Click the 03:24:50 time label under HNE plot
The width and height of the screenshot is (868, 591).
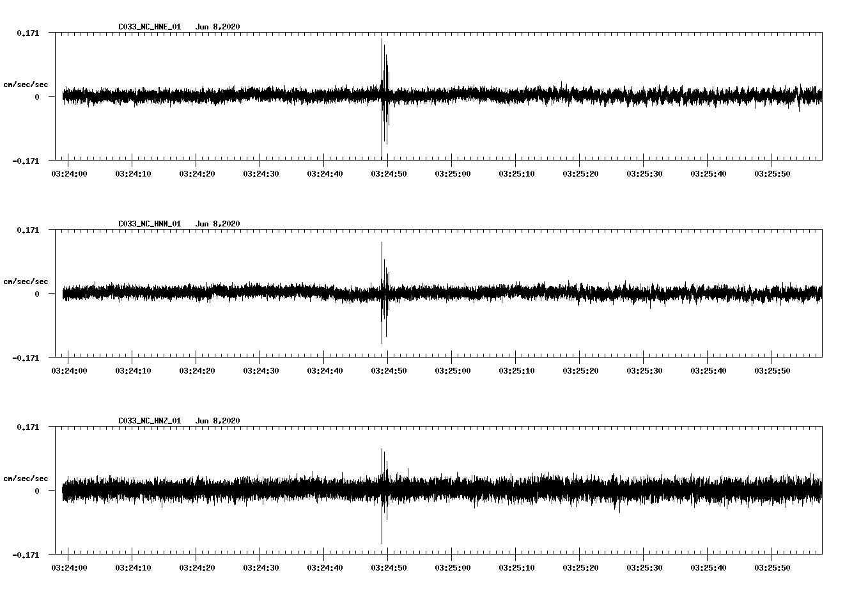click(389, 174)
